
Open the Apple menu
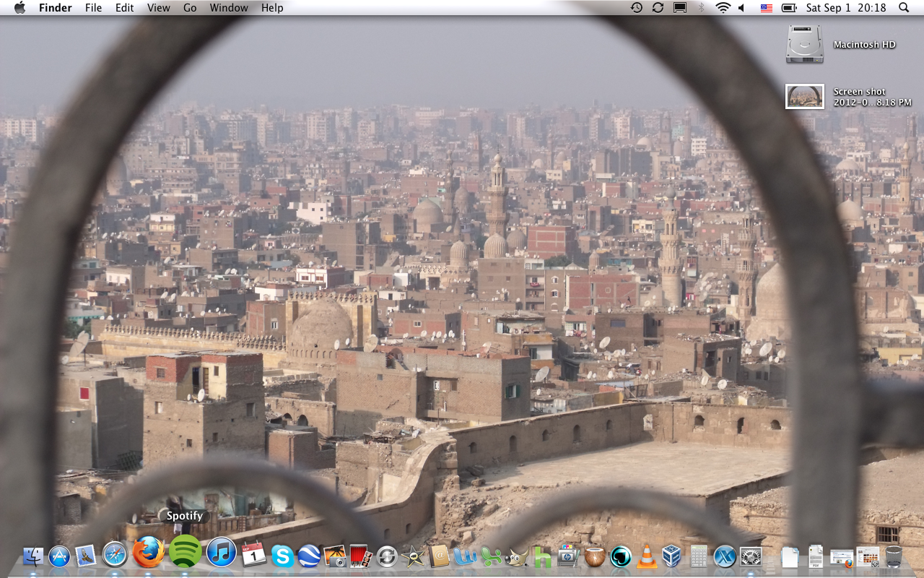[x=19, y=8]
